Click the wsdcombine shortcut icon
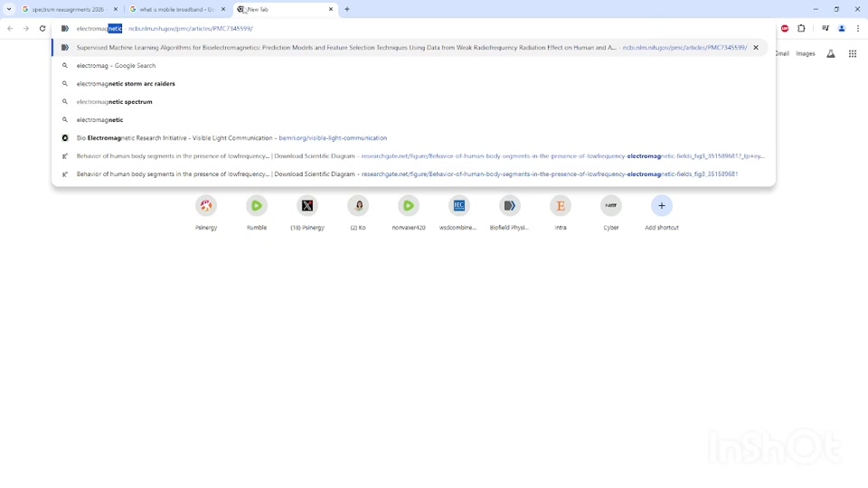 pyautogui.click(x=459, y=206)
